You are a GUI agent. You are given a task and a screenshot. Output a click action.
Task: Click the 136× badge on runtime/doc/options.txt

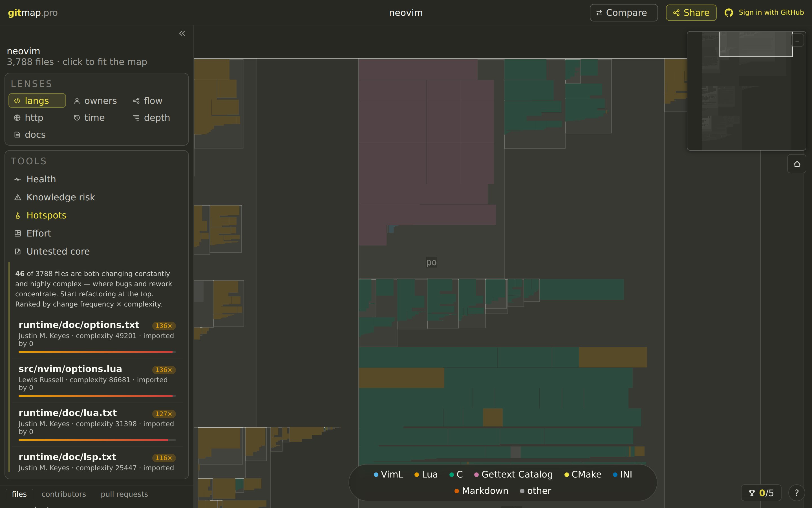pyautogui.click(x=164, y=326)
